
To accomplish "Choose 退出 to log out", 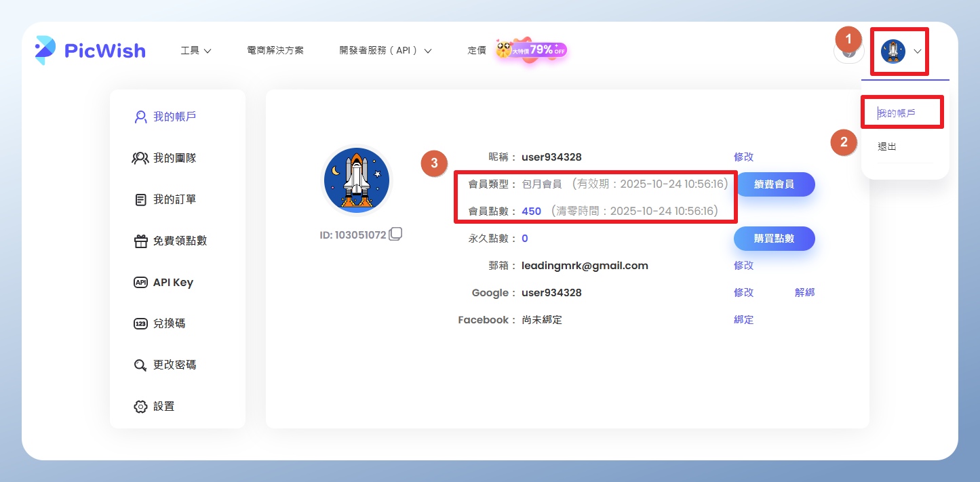I will (887, 146).
